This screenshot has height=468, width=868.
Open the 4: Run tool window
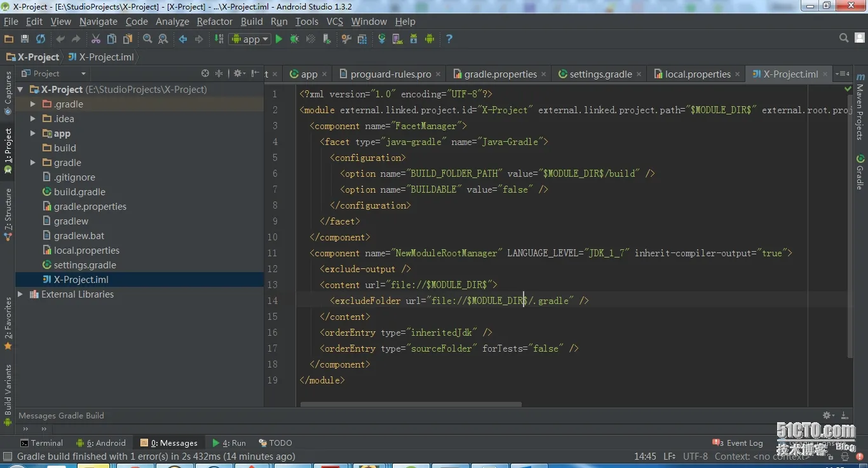pos(229,443)
